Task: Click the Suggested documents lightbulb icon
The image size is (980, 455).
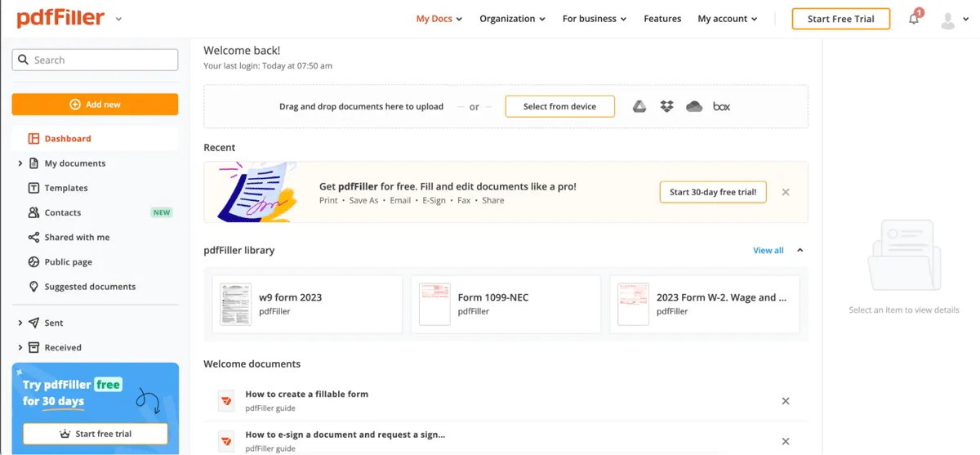Action: (33, 287)
